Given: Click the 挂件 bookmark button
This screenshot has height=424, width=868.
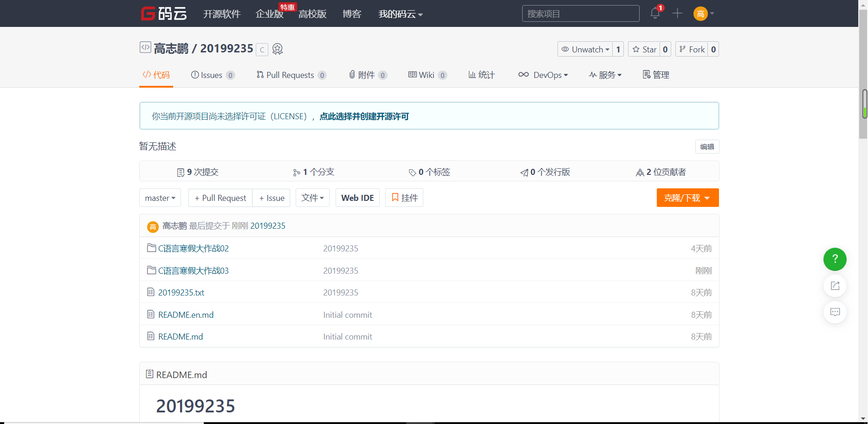Looking at the screenshot, I should tap(404, 198).
